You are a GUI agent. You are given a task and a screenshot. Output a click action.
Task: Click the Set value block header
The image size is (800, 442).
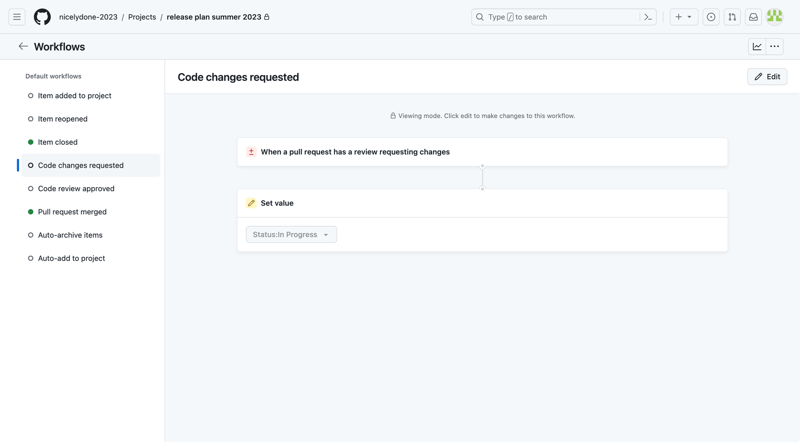point(482,203)
